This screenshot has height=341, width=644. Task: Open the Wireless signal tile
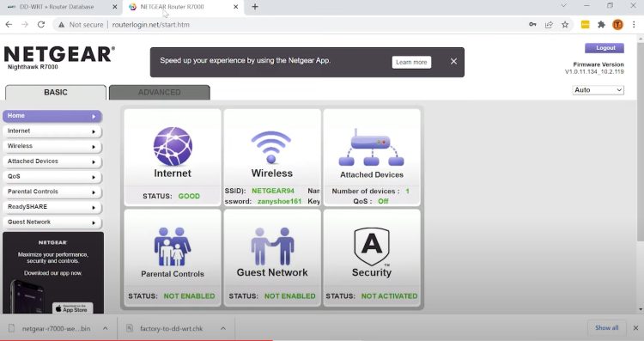tap(272, 157)
